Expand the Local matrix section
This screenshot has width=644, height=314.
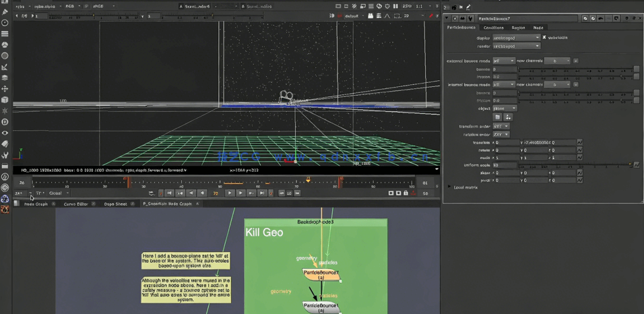[450, 187]
